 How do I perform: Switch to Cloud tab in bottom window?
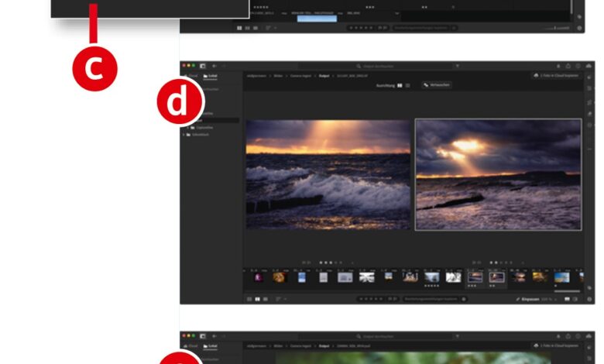[191, 346]
